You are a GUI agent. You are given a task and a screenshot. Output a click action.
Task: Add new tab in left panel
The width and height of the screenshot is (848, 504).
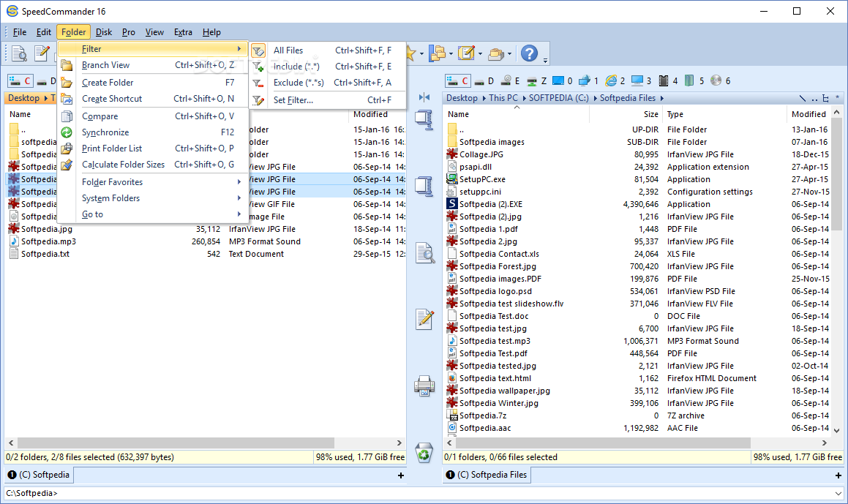[x=401, y=475]
